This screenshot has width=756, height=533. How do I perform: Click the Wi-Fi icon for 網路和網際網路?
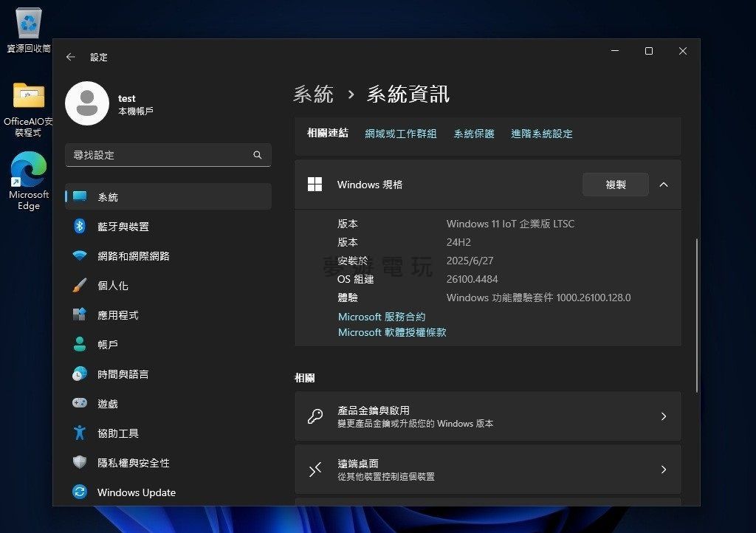[80, 255]
